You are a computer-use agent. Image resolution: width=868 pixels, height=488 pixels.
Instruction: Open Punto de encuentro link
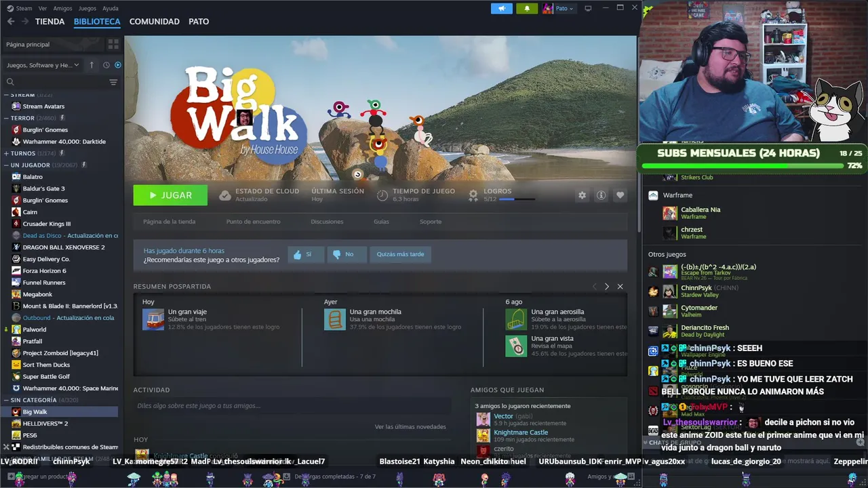[x=253, y=222]
